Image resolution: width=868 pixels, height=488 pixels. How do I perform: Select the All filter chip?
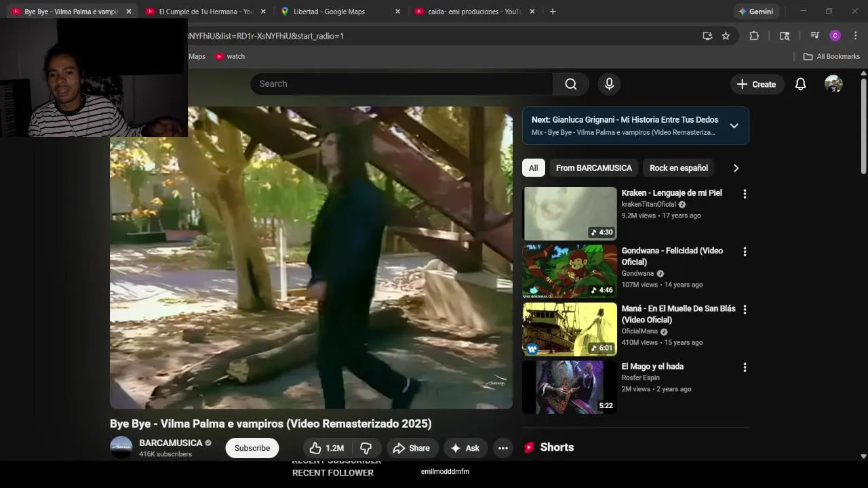(x=534, y=168)
